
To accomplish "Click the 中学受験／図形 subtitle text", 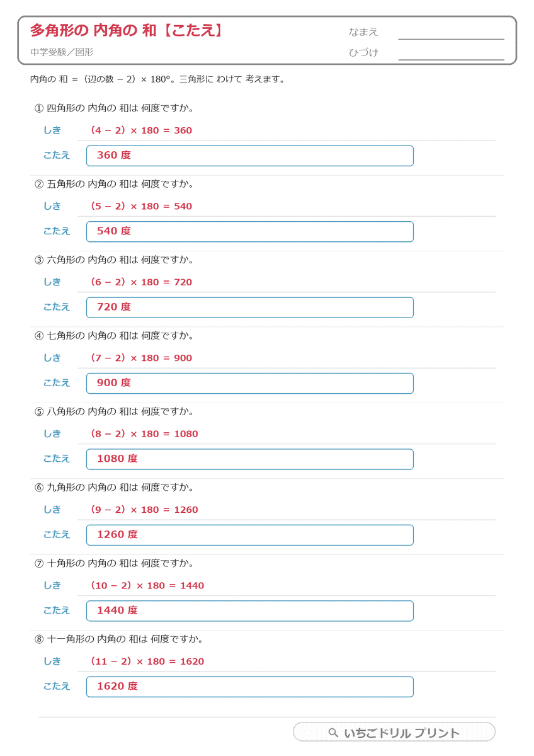I will coord(61,52).
